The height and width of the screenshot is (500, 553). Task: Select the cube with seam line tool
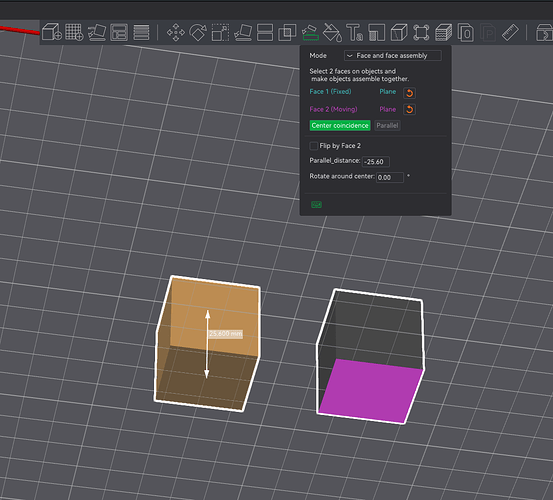(399, 32)
